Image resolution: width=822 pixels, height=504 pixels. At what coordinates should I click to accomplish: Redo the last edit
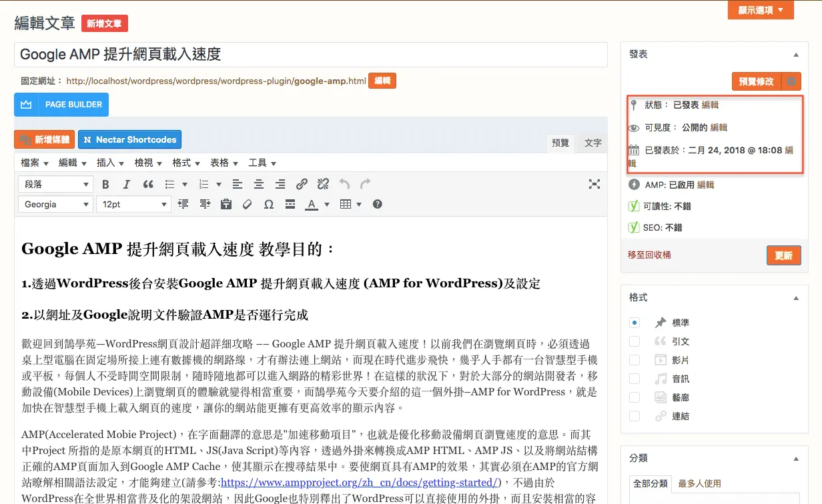click(366, 185)
